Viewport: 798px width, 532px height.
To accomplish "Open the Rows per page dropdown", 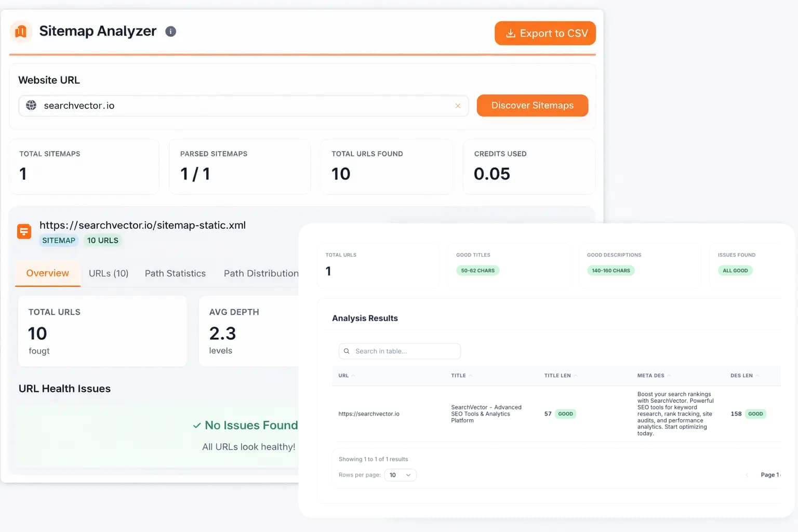I will click(x=400, y=474).
